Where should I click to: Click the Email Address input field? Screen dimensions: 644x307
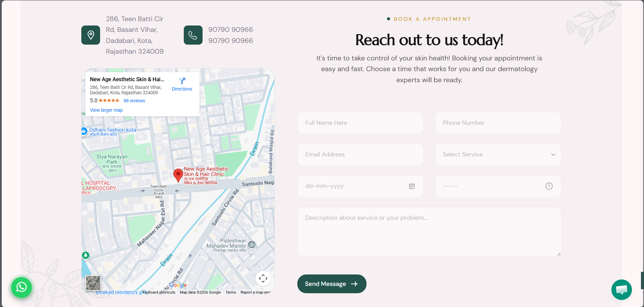[x=360, y=155]
